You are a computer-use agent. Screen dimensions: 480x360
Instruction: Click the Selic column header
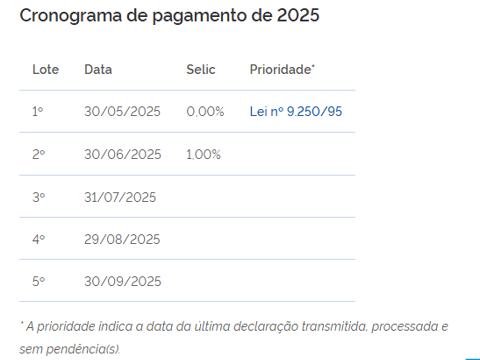click(201, 69)
